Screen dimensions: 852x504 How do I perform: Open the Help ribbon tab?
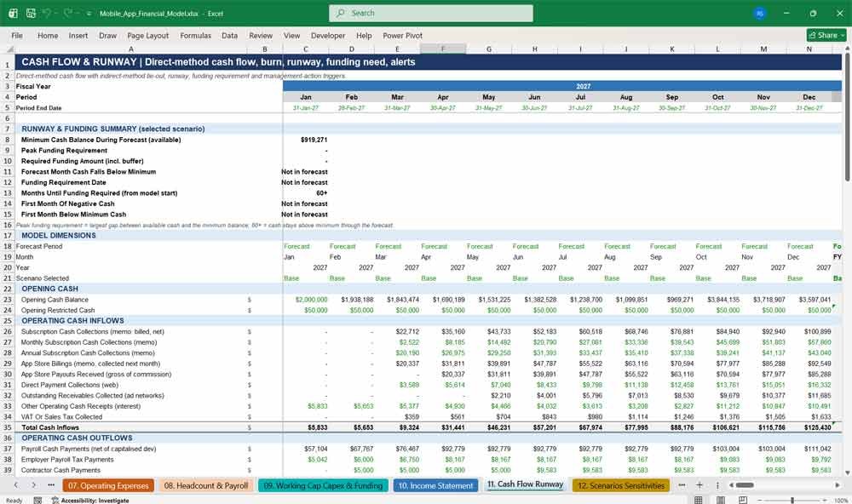pyautogui.click(x=364, y=35)
